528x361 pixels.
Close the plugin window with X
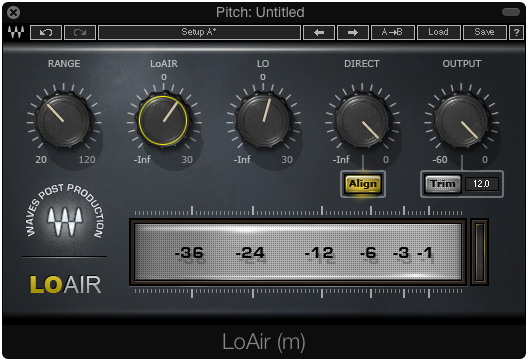tap(13, 13)
